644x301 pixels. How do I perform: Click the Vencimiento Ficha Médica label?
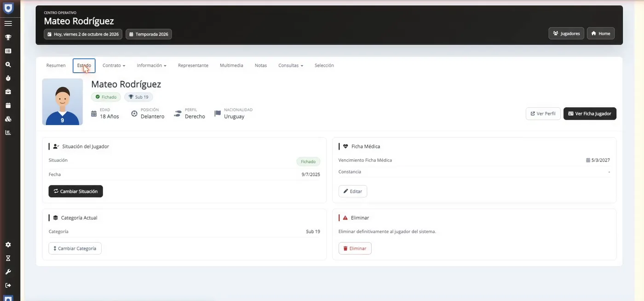(x=365, y=160)
